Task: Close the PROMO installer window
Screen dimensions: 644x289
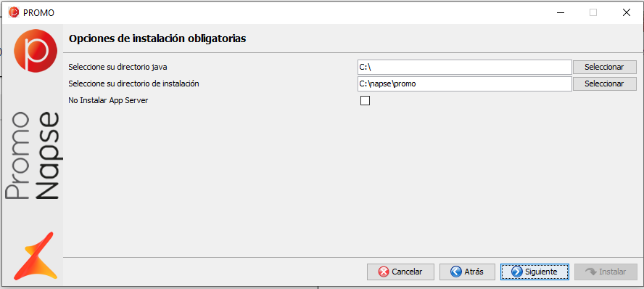Action: (x=627, y=13)
